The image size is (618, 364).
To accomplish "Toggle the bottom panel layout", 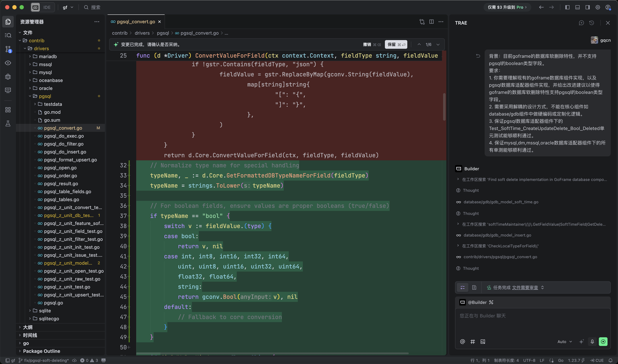I will tap(578, 7).
